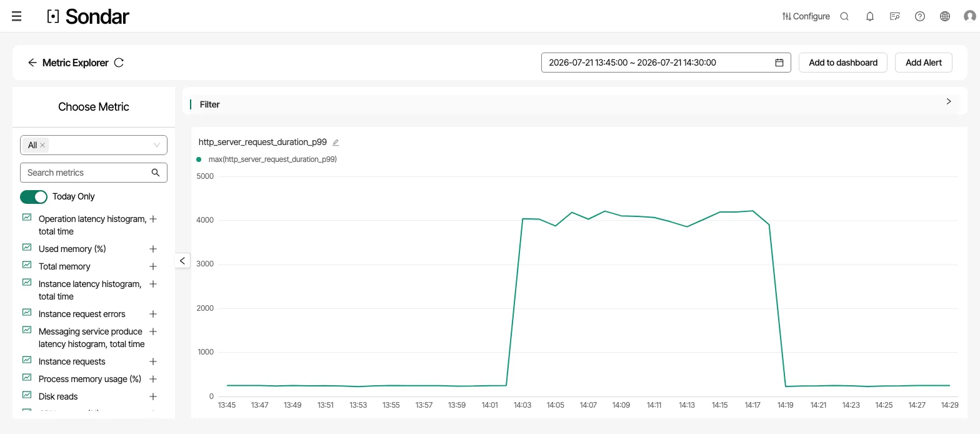Viewport: 980px width, 434px height.
Task: Select Disk reads in metric list
Action: click(x=58, y=396)
